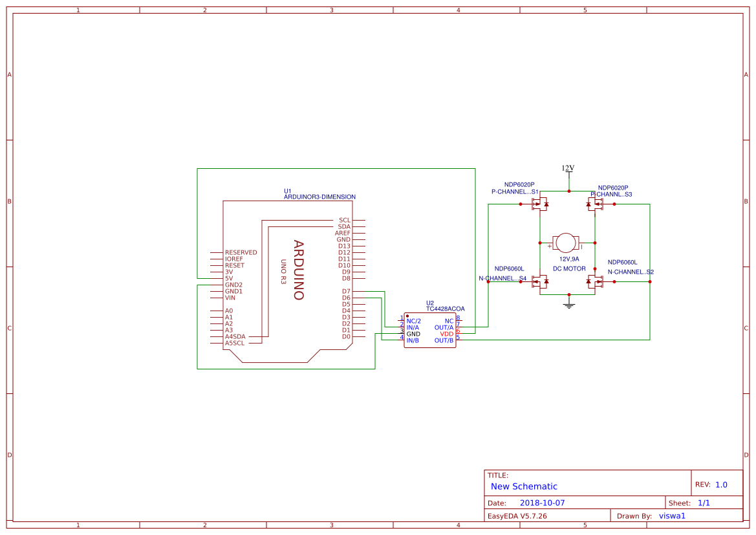This screenshot has width=756, height=535.
Task: Select the IN/A pin on U2
Action: pyautogui.click(x=413, y=327)
